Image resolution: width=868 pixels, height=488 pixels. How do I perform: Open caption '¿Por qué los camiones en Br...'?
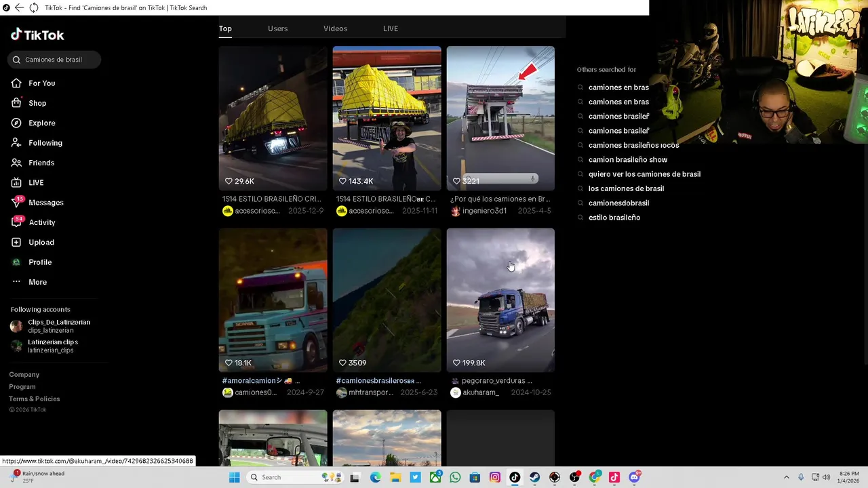(500, 199)
